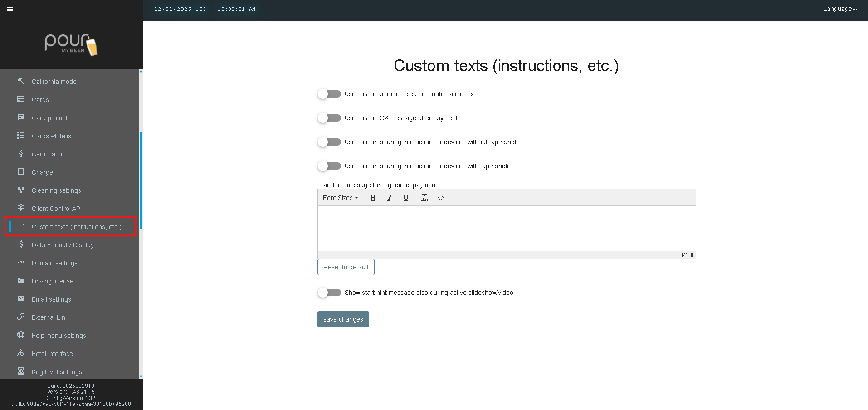Toggle bold formatting in editor

pyautogui.click(x=373, y=198)
